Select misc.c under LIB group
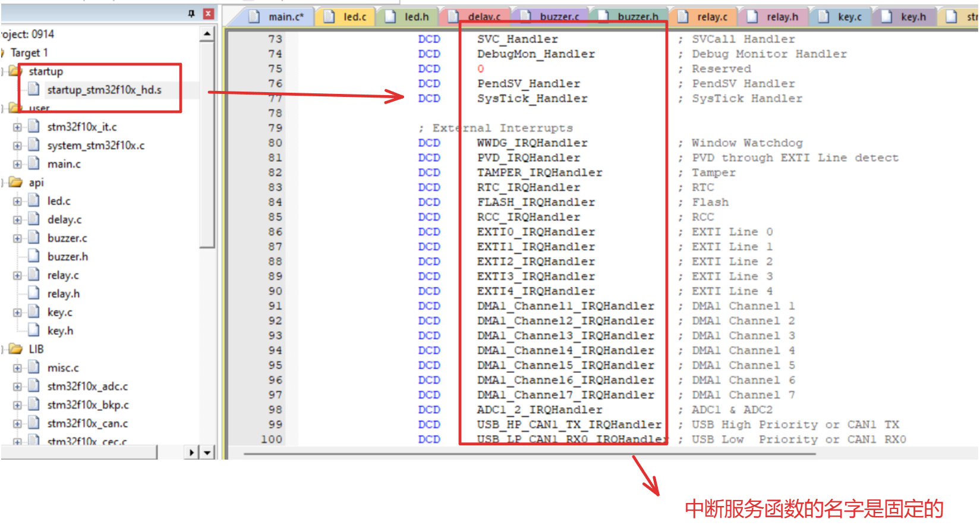Image resolution: width=980 pixels, height=525 pixels. coord(63,367)
